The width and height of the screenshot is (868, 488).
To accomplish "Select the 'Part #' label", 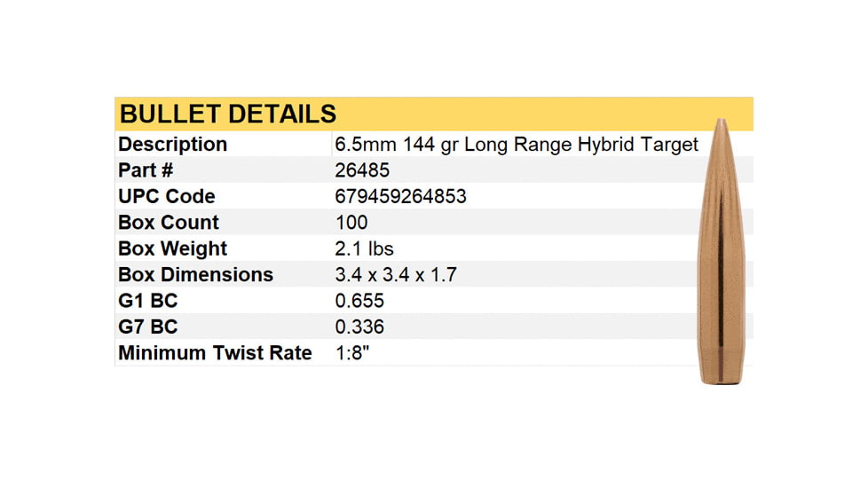I will coord(146,169).
